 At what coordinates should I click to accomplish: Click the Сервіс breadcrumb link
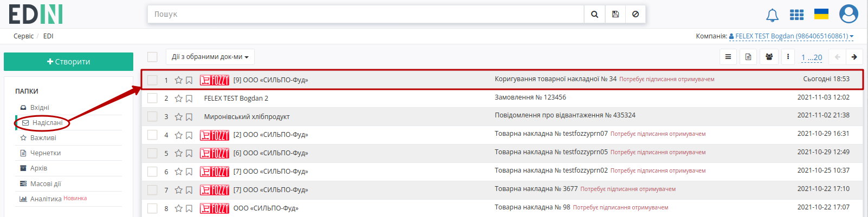(x=24, y=36)
